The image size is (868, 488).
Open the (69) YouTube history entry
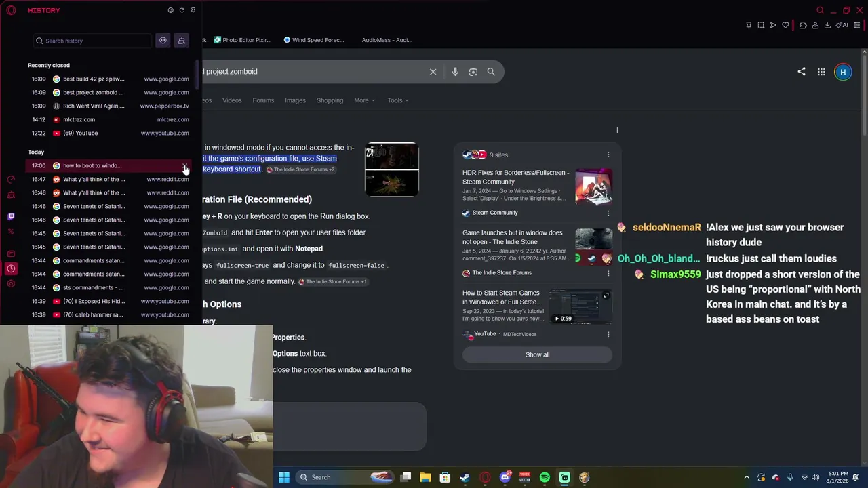(109, 133)
